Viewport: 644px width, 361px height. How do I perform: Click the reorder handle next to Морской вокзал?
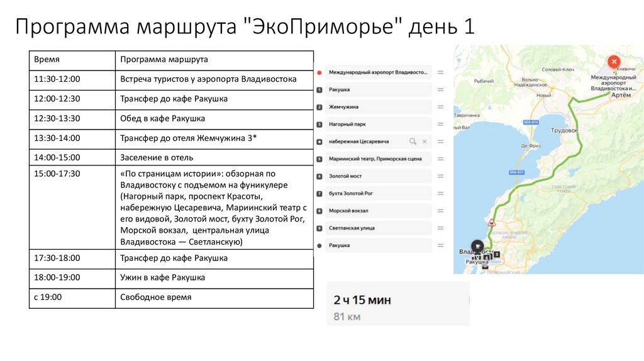coord(440,211)
